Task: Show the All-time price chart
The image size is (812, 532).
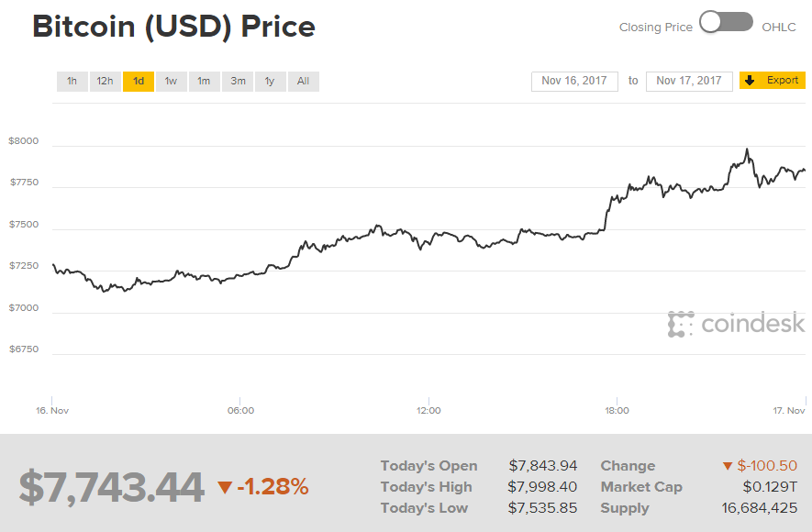Action: (x=303, y=81)
